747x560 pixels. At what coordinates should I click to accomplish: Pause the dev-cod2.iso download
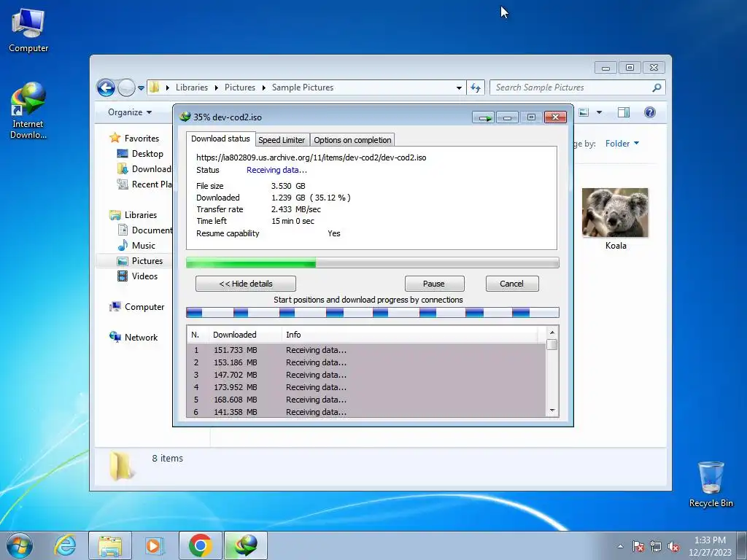tap(434, 284)
